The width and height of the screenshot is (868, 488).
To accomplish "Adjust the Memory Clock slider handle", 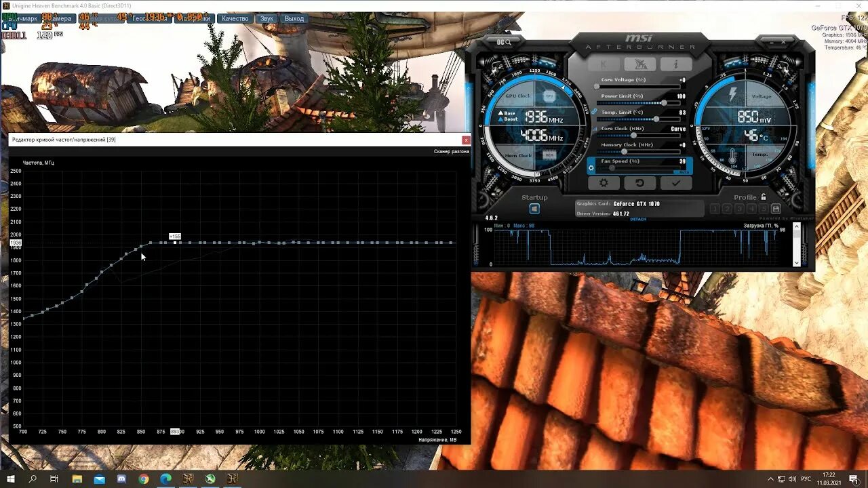I will [624, 152].
